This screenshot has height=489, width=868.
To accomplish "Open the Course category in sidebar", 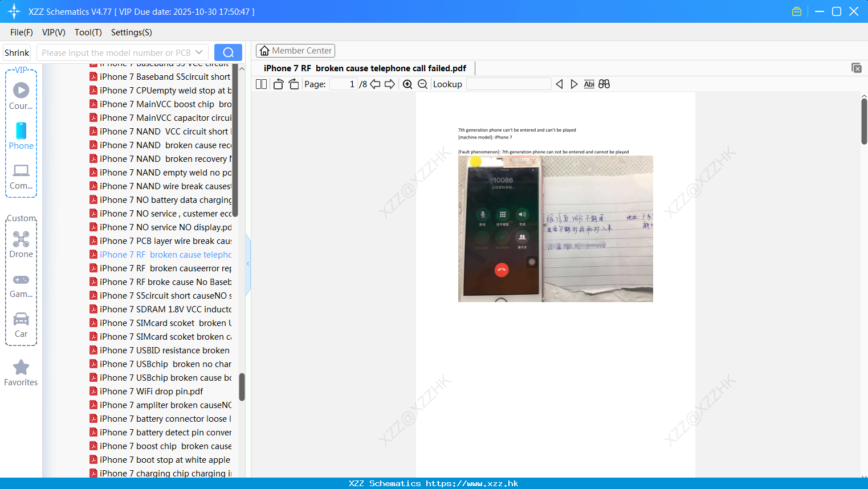I will pos(21,96).
